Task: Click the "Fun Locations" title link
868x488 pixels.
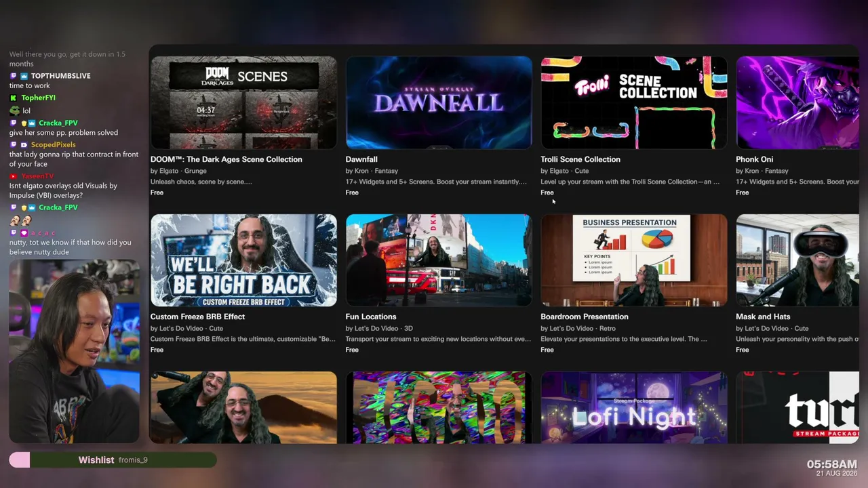Action: pyautogui.click(x=371, y=317)
